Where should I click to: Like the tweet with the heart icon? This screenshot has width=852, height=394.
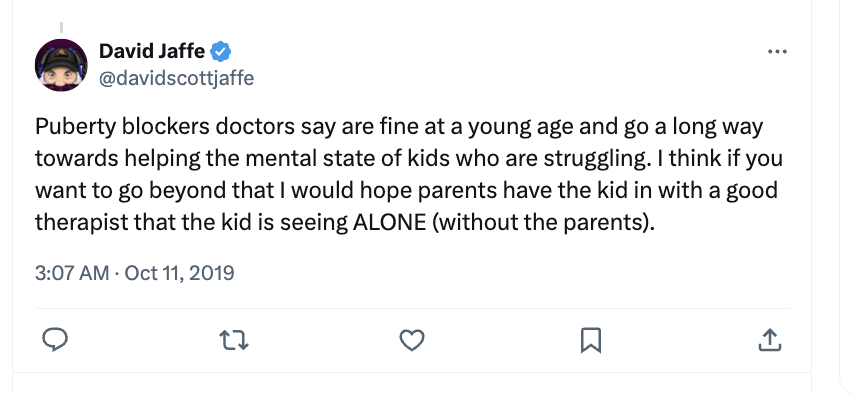(x=412, y=340)
